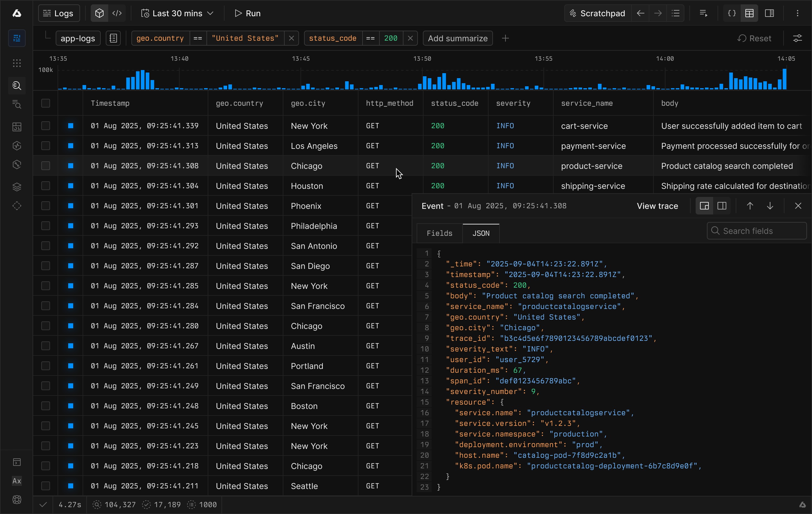This screenshot has width=812, height=514.
Task: Open the Logs dataset type dropdown
Action: (x=59, y=13)
